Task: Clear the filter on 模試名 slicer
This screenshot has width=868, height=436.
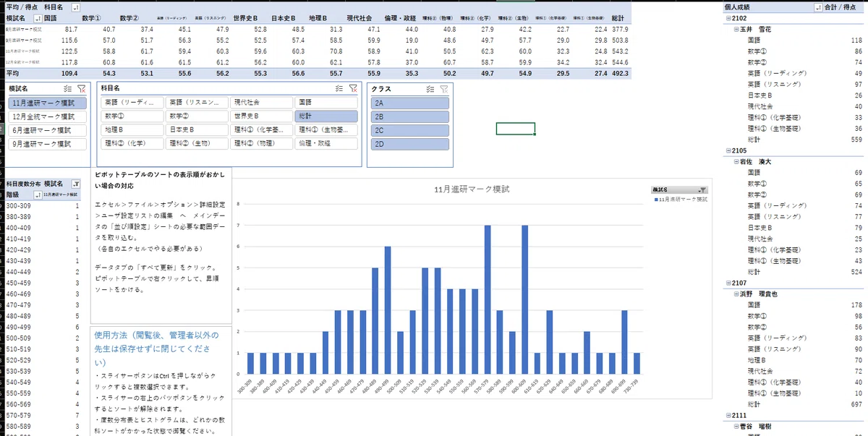Action: [x=82, y=88]
